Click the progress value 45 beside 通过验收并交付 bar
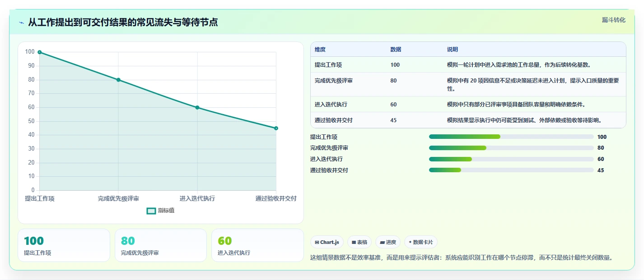644x280 pixels. tap(601, 170)
